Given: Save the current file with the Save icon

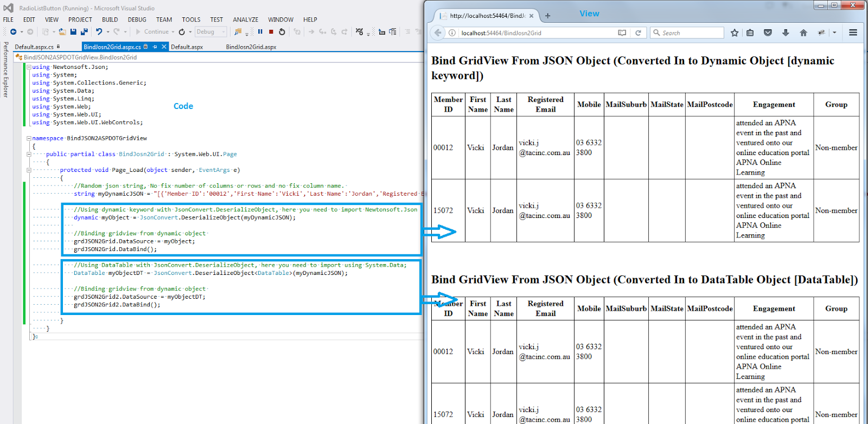Looking at the screenshot, I should point(73,31).
